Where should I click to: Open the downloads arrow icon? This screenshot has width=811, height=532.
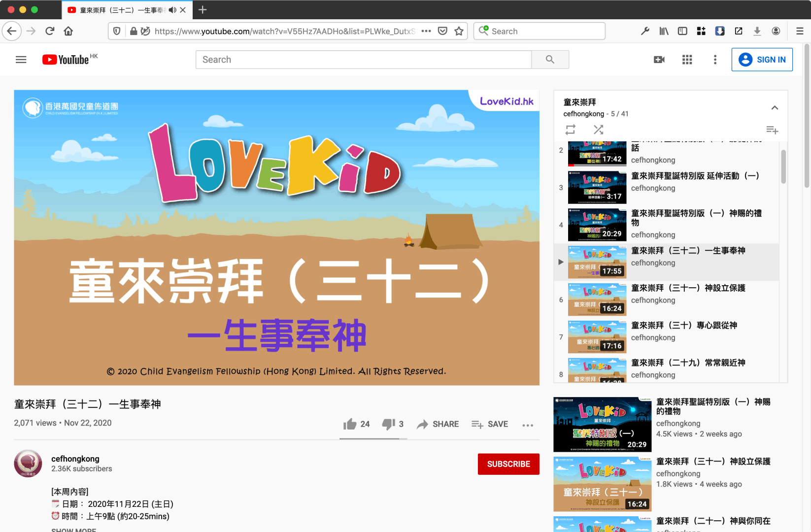click(x=757, y=31)
